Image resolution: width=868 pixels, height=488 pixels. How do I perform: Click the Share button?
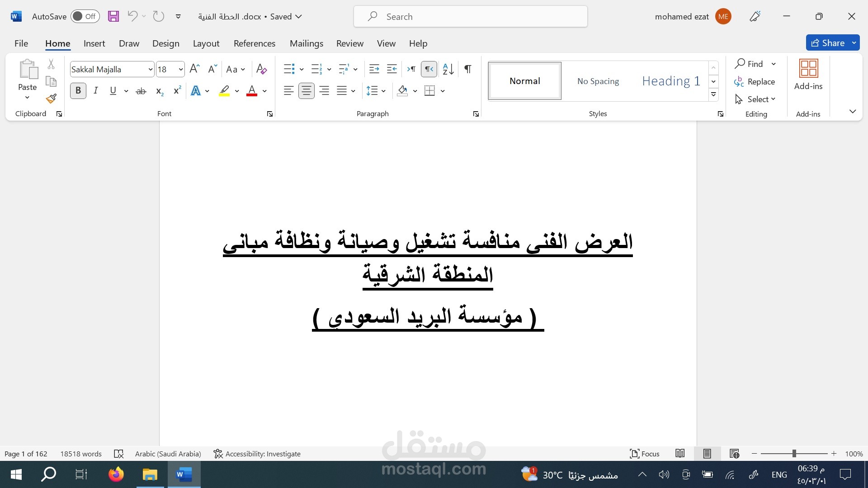point(832,42)
